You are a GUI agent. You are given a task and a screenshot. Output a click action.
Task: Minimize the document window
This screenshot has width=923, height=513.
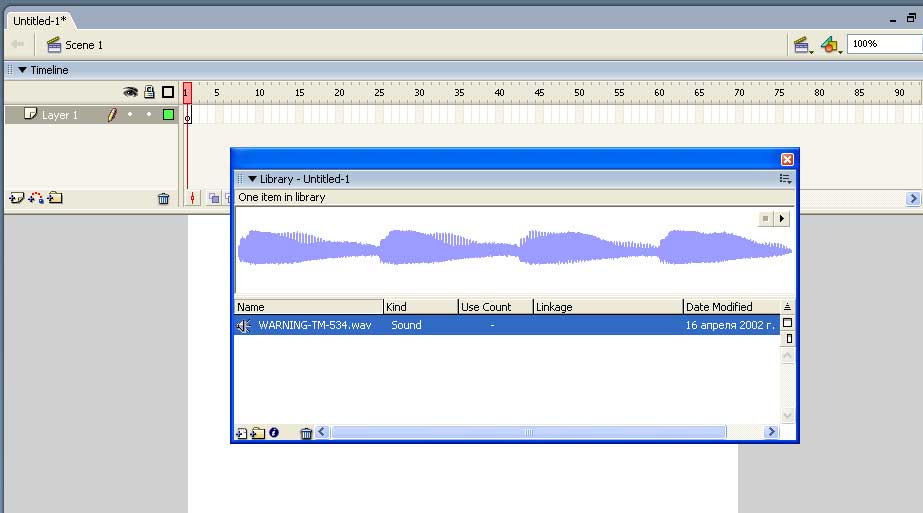893,19
